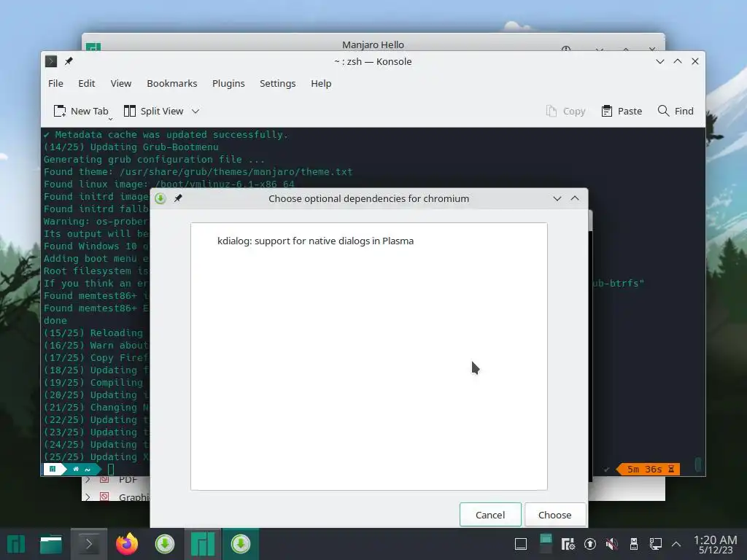This screenshot has width=747, height=560.
Task: Open the network connection tray icon
Action: coord(656,544)
